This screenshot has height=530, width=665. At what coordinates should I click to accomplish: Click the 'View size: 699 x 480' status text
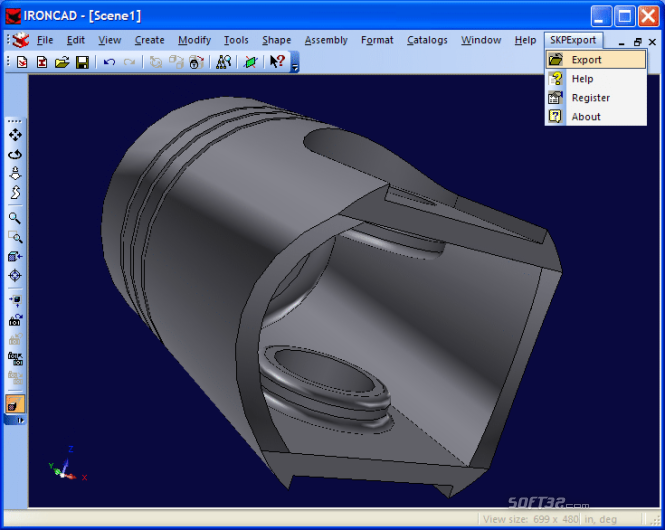click(x=531, y=519)
